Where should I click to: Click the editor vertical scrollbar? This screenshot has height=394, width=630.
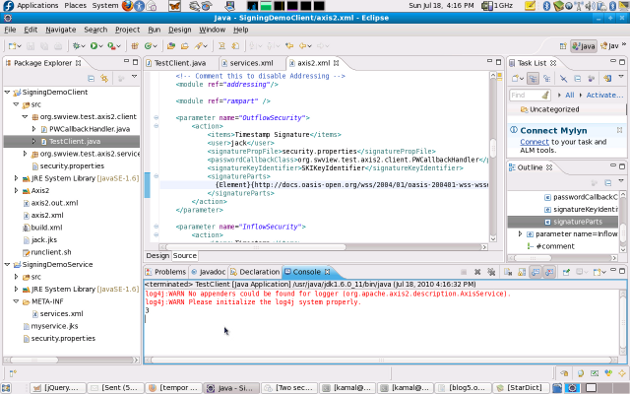(493, 148)
